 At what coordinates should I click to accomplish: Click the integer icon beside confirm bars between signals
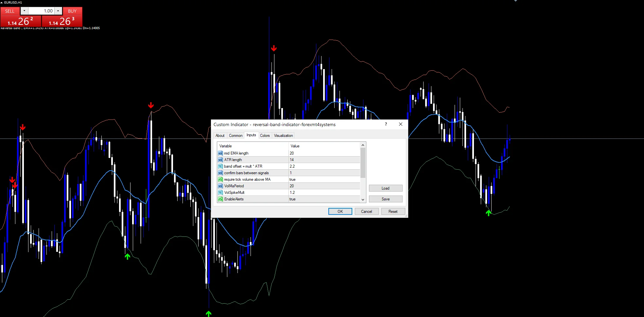click(x=220, y=173)
